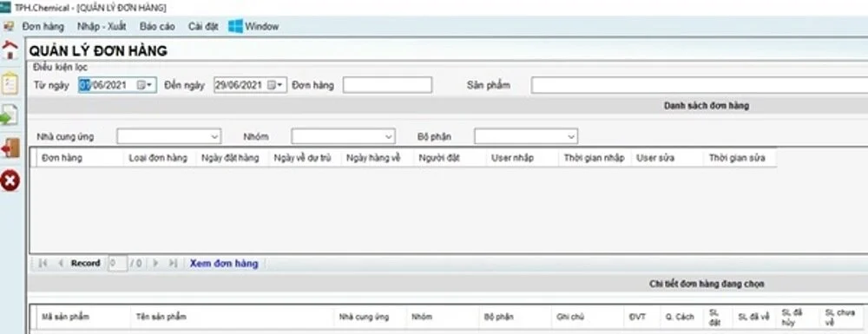The image size is (868, 334).
Task: Click the Q. Cách column header
Action: click(x=682, y=317)
